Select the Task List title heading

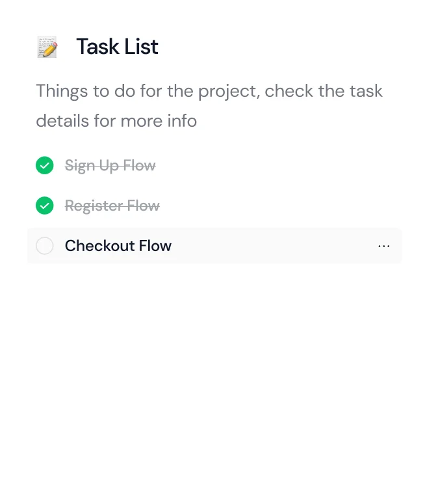tap(117, 47)
